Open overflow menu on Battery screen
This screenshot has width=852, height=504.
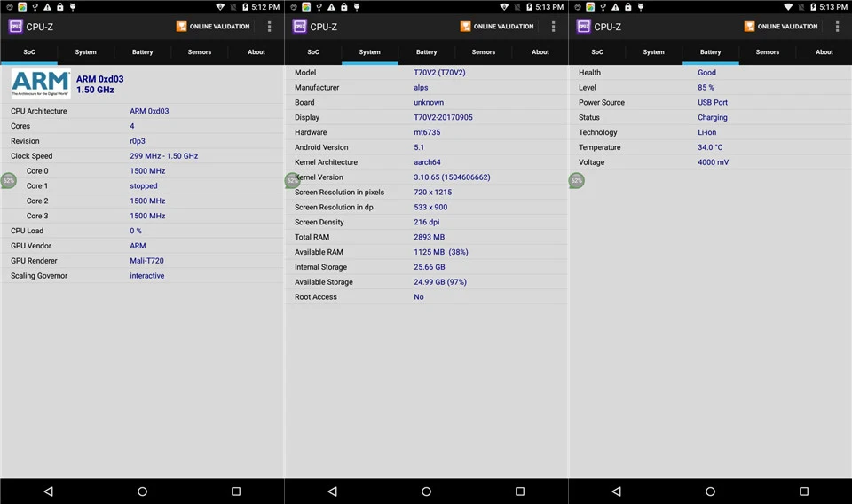click(837, 26)
